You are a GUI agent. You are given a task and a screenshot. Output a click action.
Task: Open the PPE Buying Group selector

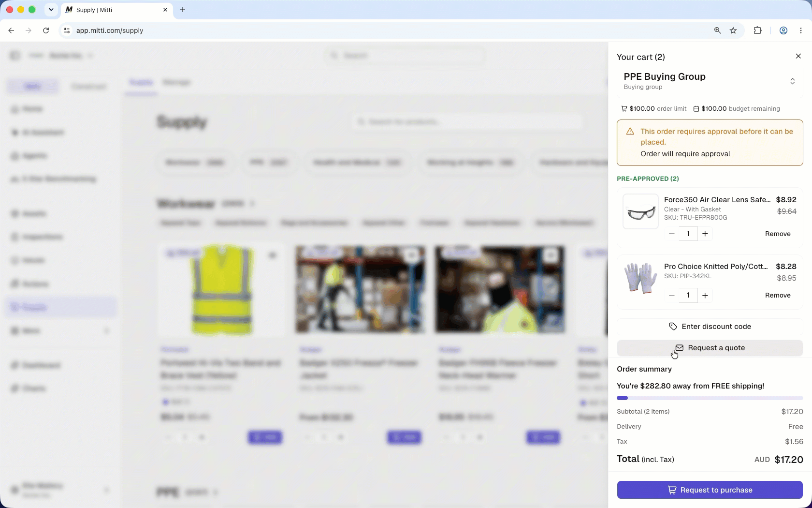coord(710,81)
